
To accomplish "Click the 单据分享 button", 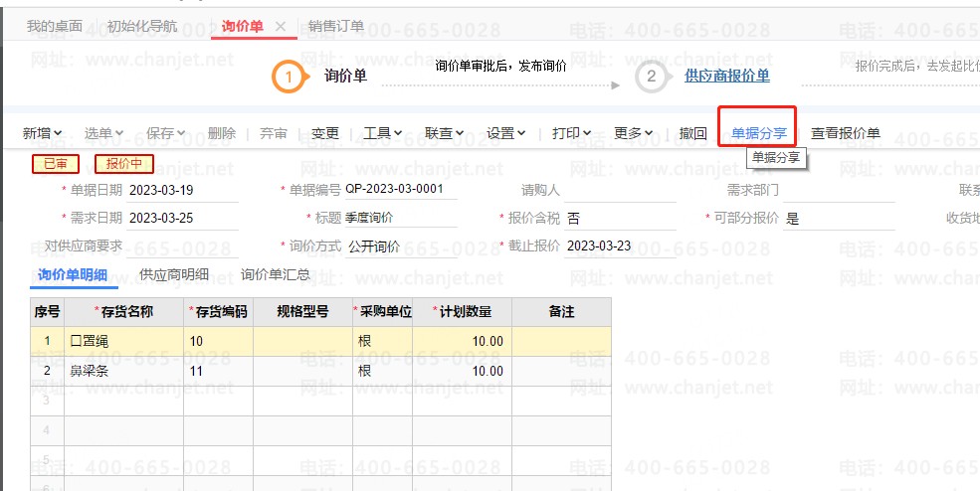I will 759,133.
